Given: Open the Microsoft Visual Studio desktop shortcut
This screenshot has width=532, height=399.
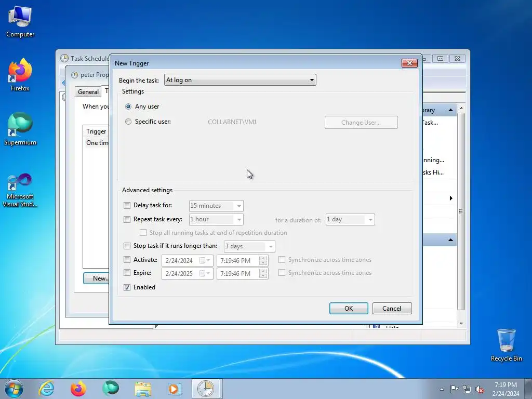Looking at the screenshot, I should (x=20, y=190).
